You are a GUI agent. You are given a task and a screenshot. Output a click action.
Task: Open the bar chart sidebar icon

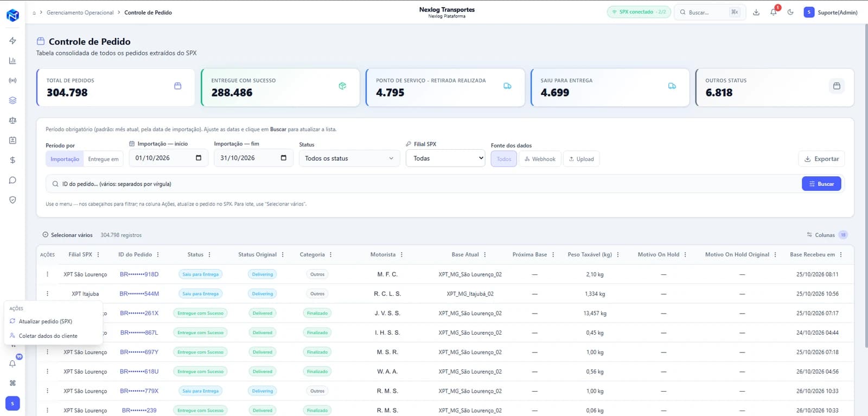coord(12,61)
